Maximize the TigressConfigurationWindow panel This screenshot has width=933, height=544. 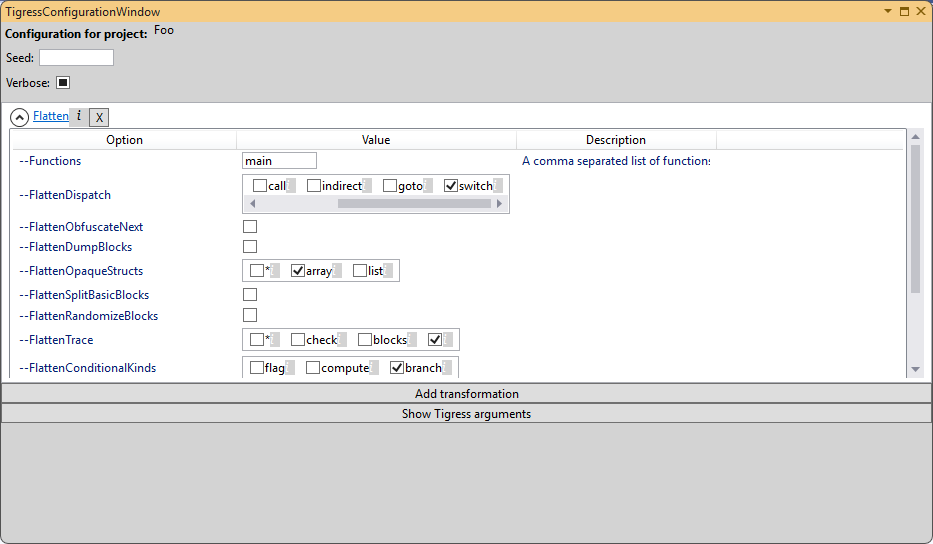pos(904,11)
